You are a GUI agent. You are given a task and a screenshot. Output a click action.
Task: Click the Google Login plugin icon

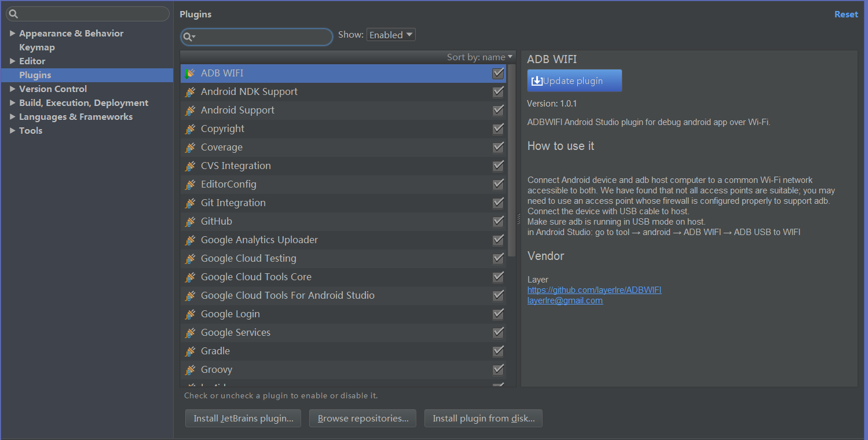[190, 314]
